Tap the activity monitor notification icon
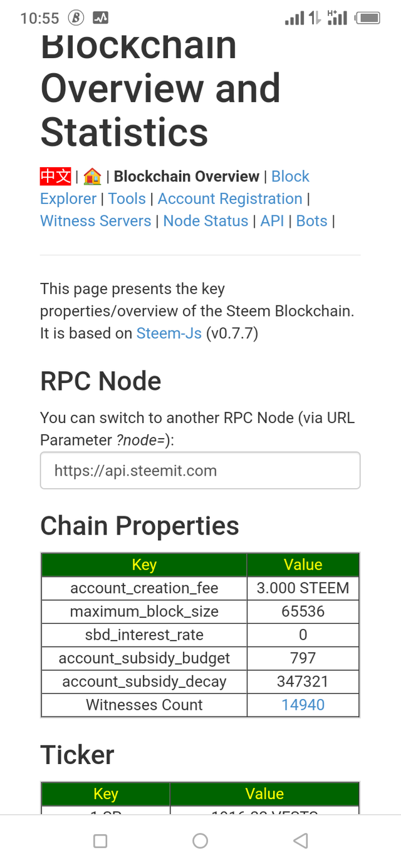The width and height of the screenshot is (401, 868). click(x=100, y=18)
